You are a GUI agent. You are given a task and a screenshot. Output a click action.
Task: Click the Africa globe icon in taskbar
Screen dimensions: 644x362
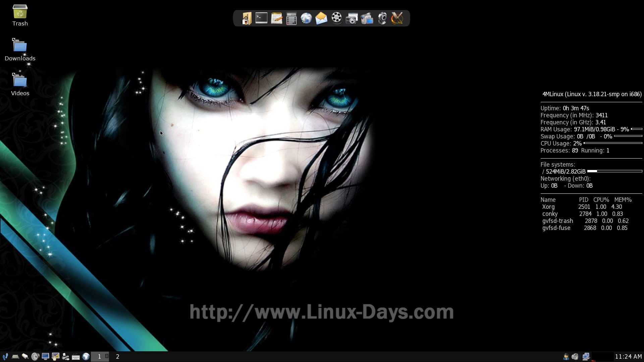[86, 357]
